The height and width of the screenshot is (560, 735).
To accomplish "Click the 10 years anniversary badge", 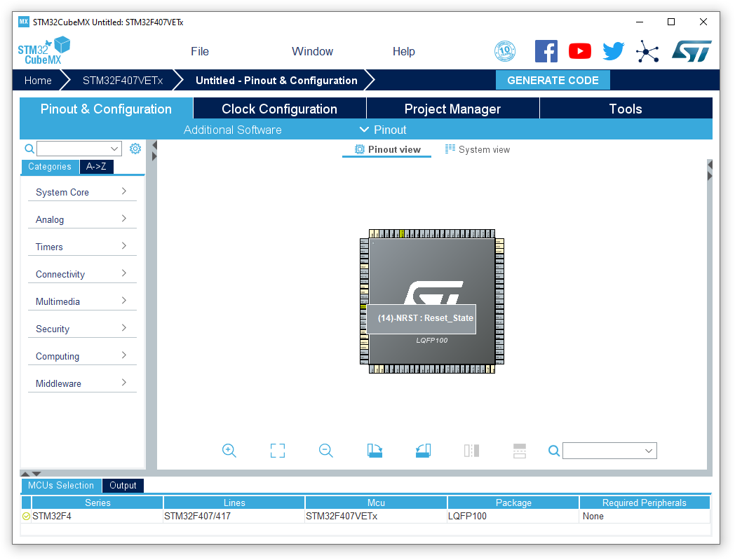I will pyautogui.click(x=505, y=51).
